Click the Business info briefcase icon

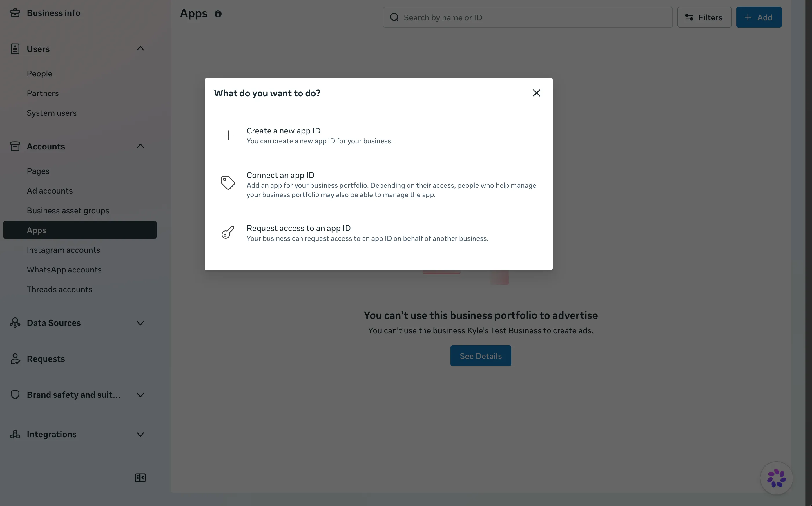point(15,13)
